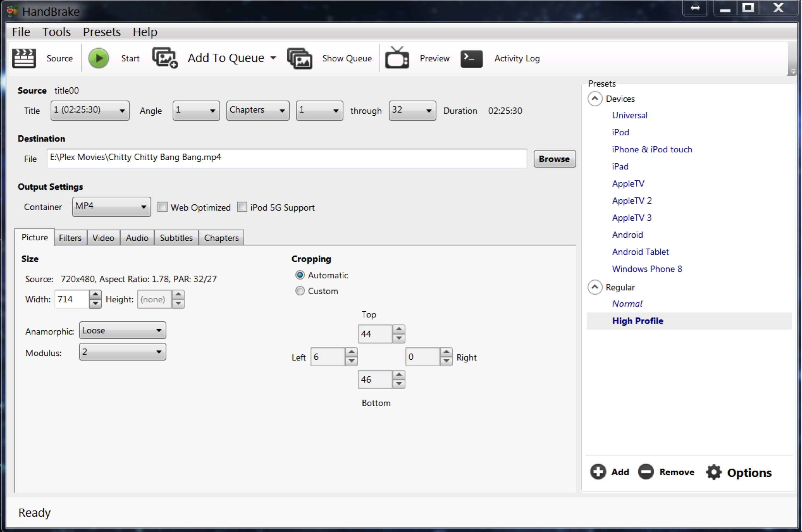Viewport: 802px width, 532px height.
Task: Open the Help menu
Action: tap(145, 32)
